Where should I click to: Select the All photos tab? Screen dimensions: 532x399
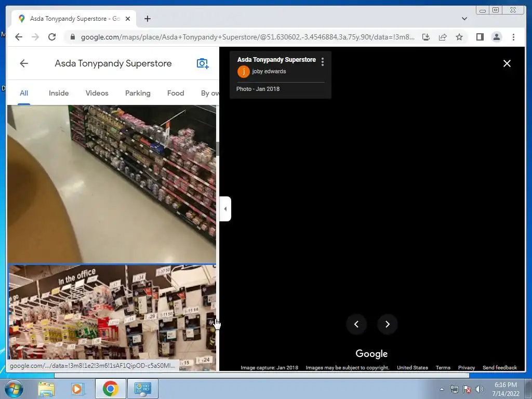coord(24,94)
